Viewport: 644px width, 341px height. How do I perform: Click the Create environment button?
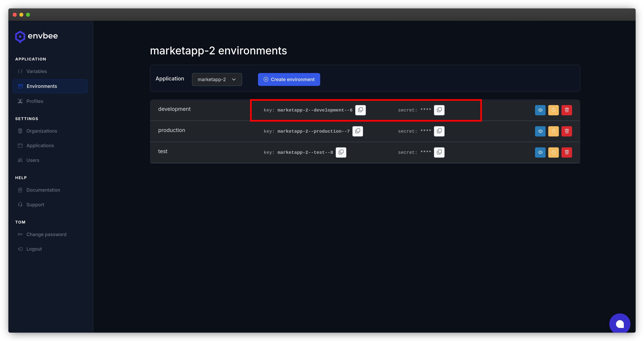[x=289, y=79]
